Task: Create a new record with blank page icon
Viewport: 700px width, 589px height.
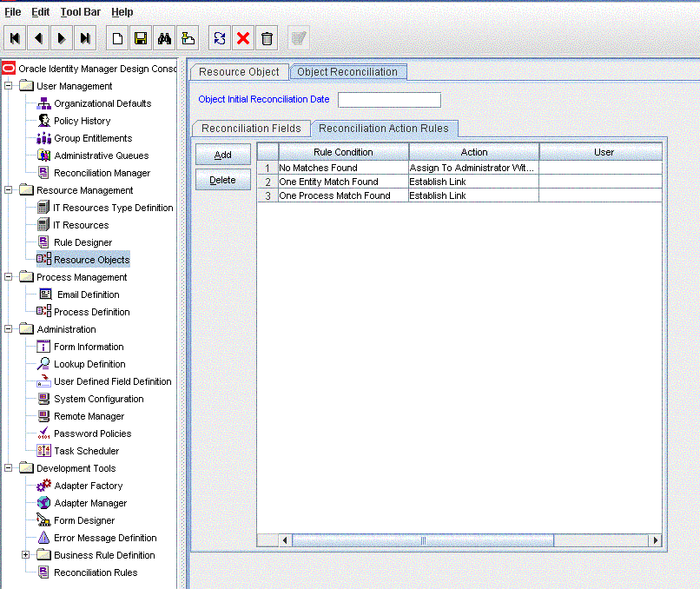Action: [x=117, y=38]
